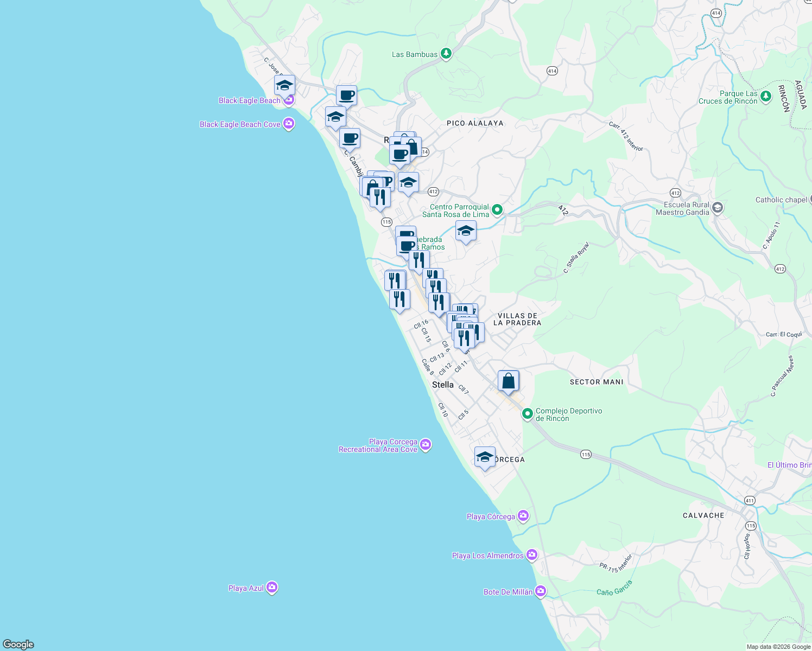Viewport: 812px width, 651px height.
Task: Click the Playa Azul beach marker
Action: point(271,587)
